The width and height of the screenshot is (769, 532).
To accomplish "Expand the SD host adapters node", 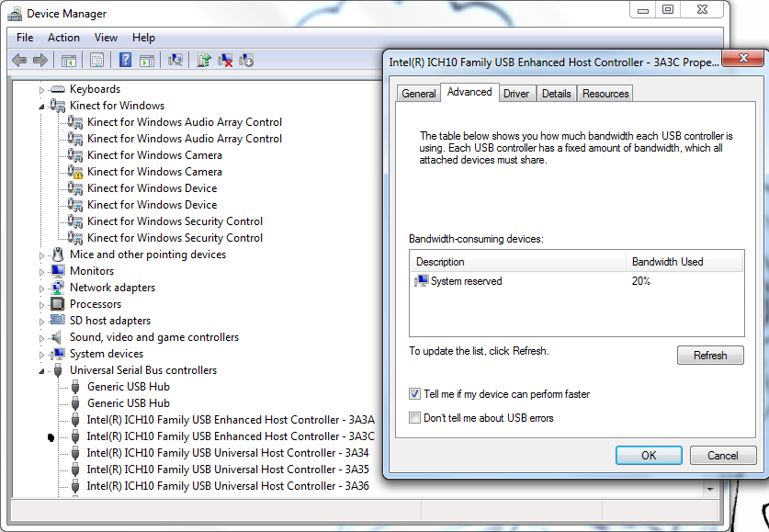I will [41, 322].
